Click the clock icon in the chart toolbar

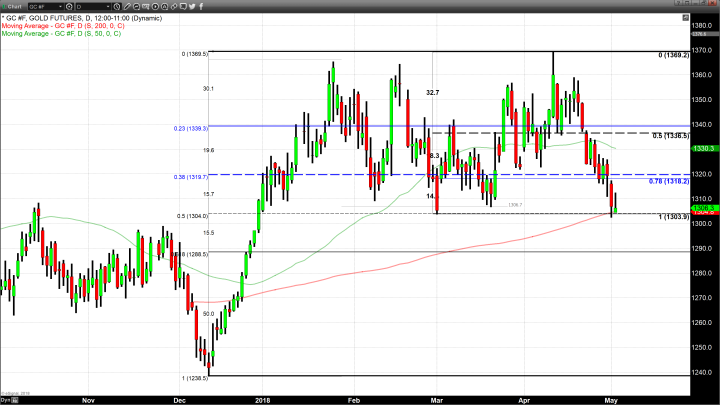click(x=117, y=7)
